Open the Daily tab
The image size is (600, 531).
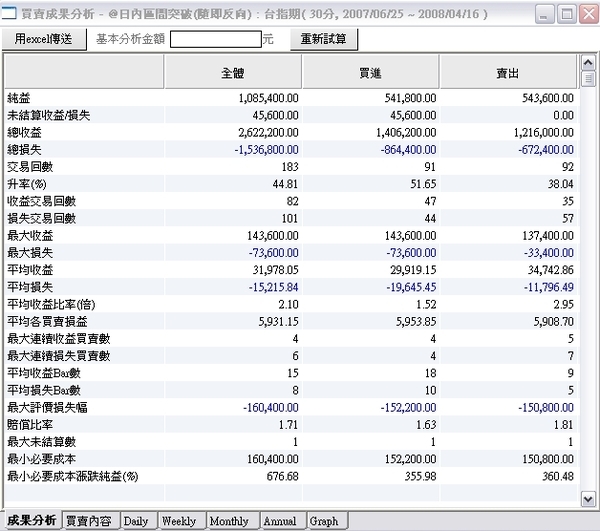coord(137,521)
